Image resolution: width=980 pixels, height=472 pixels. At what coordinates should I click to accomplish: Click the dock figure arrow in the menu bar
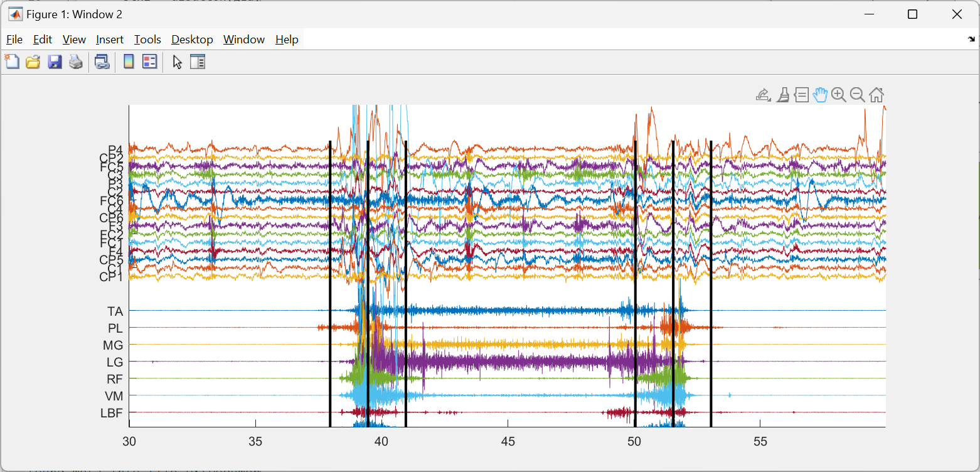[972, 40]
